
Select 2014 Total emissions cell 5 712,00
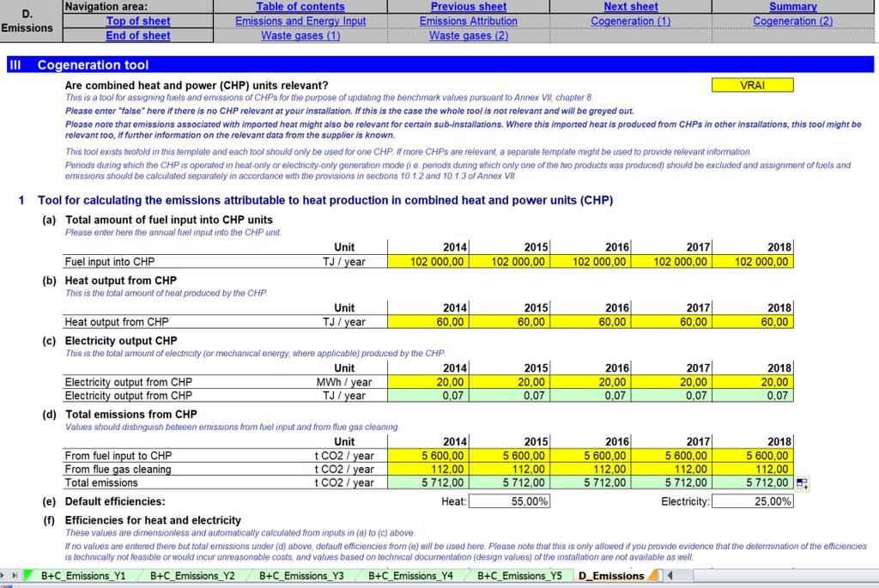pyautogui.click(x=428, y=482)
